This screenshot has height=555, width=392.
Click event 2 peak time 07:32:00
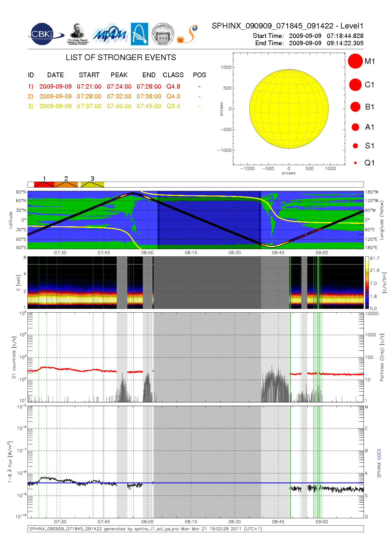119,96
